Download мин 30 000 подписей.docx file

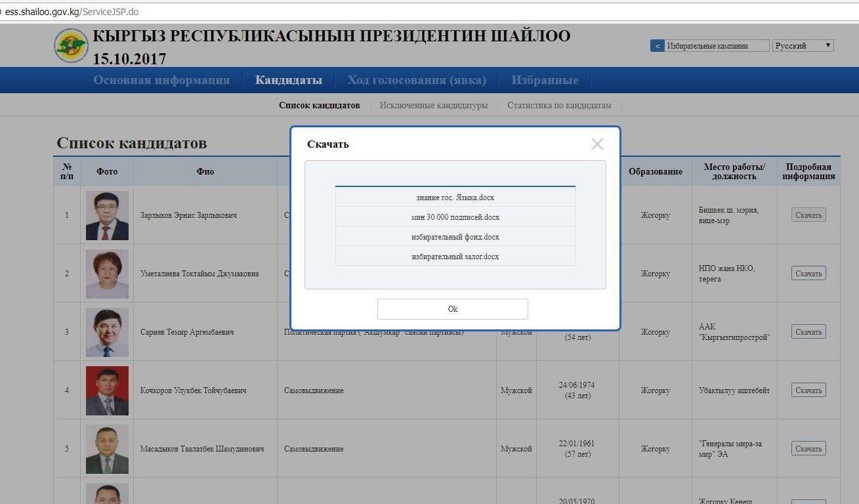coord(455,217)
